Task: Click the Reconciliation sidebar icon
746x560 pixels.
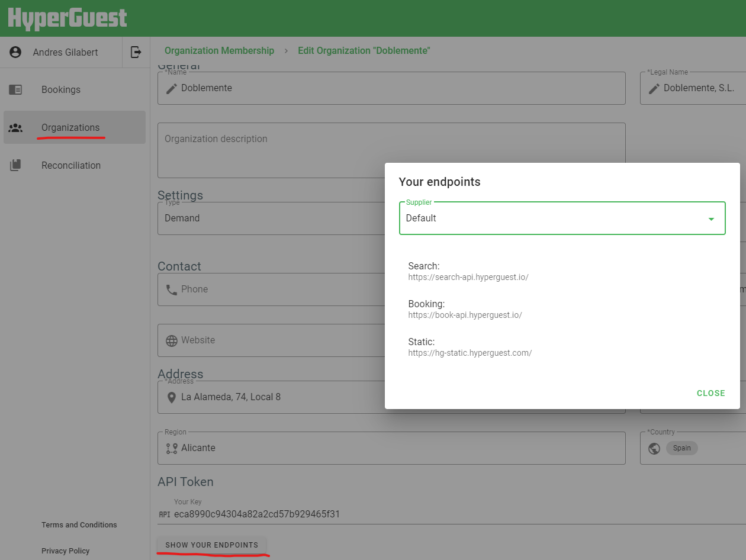Action: pyautogui.click(x=16, y=166)
